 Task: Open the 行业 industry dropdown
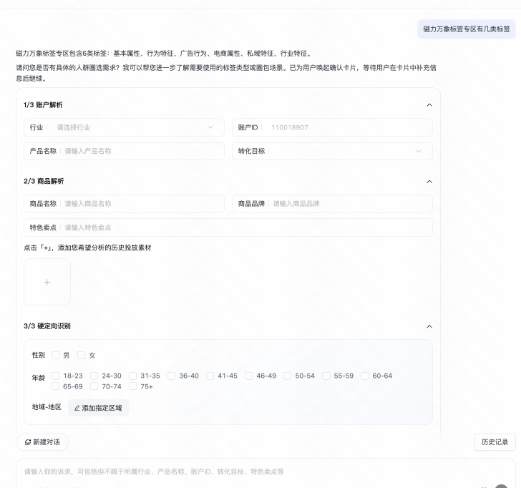click(x=124, y=127)
